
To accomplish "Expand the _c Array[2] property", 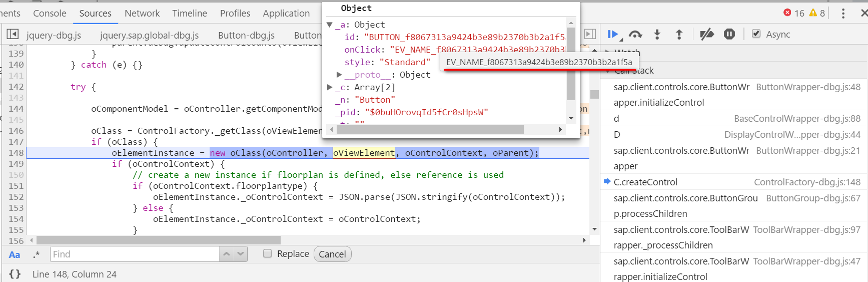I will click(x=330, y=87).
